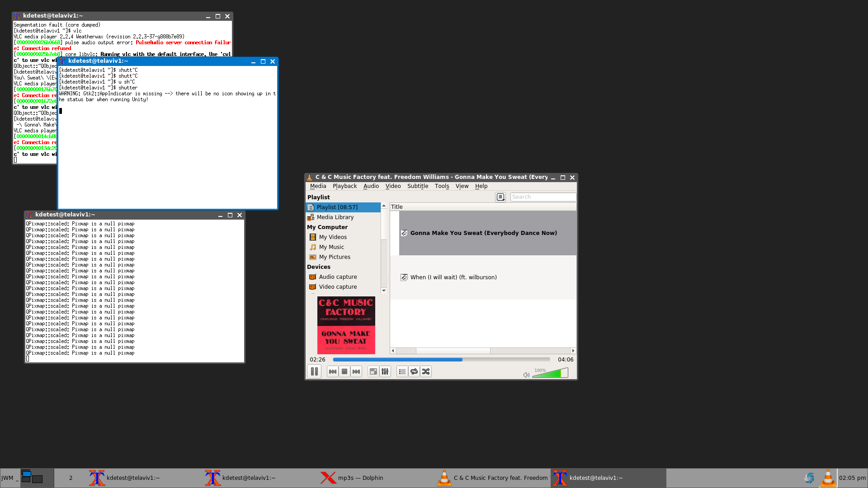Open window menu icon of QPixmap terminal
The height and width of the screenshot is (488, 868).
(x=29, y=215)
